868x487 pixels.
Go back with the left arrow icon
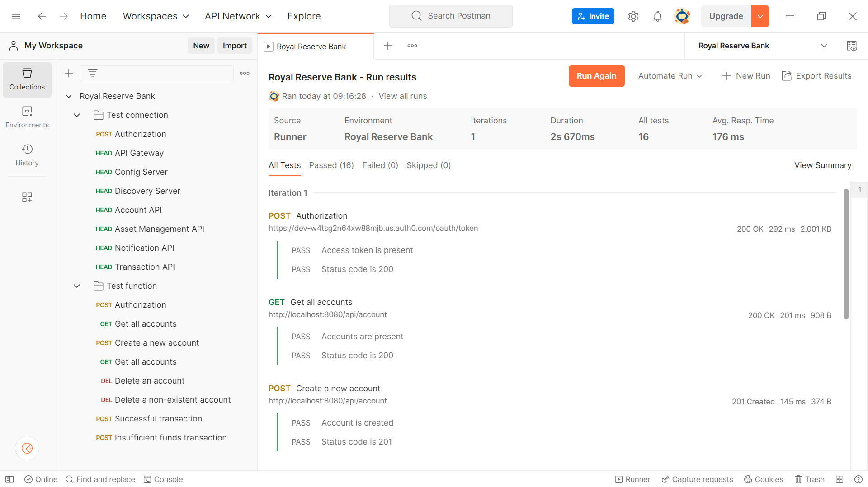(x=42, y=16)
